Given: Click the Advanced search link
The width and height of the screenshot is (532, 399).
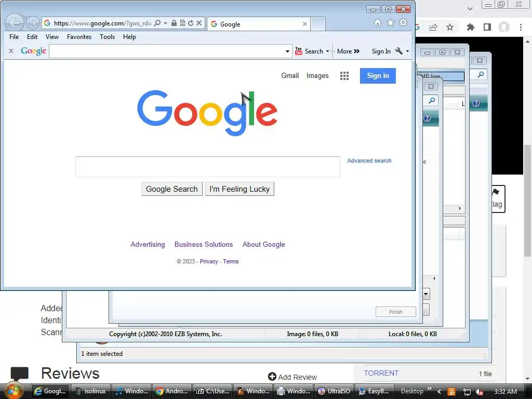Looking at the screenshot, I should pos(369,161).
